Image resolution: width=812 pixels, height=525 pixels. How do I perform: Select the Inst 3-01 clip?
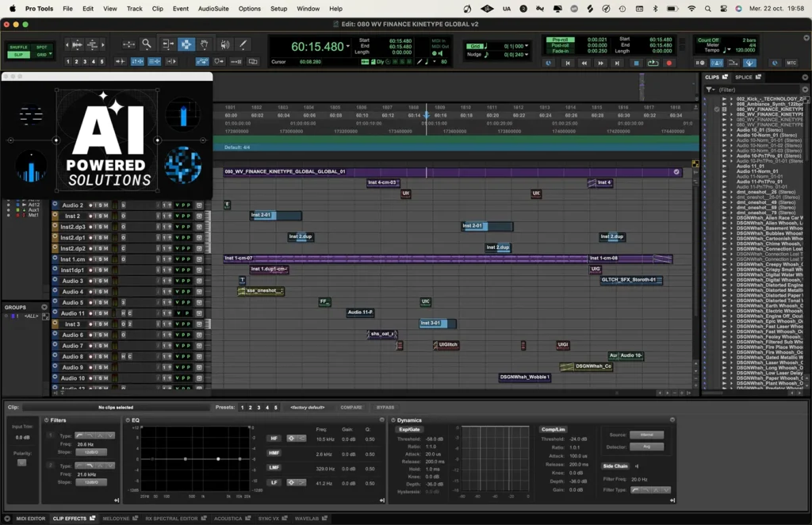[435, 324]
